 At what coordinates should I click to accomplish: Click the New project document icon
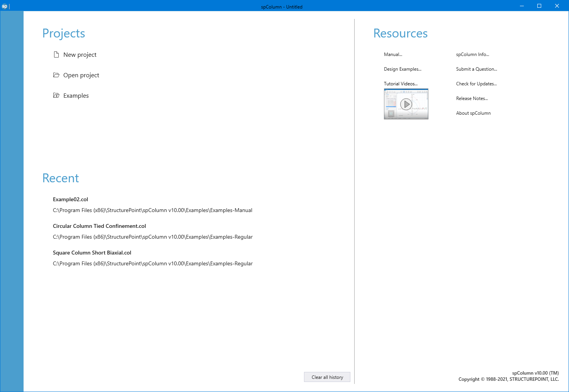pyautogui.click(x=56, y=54)
